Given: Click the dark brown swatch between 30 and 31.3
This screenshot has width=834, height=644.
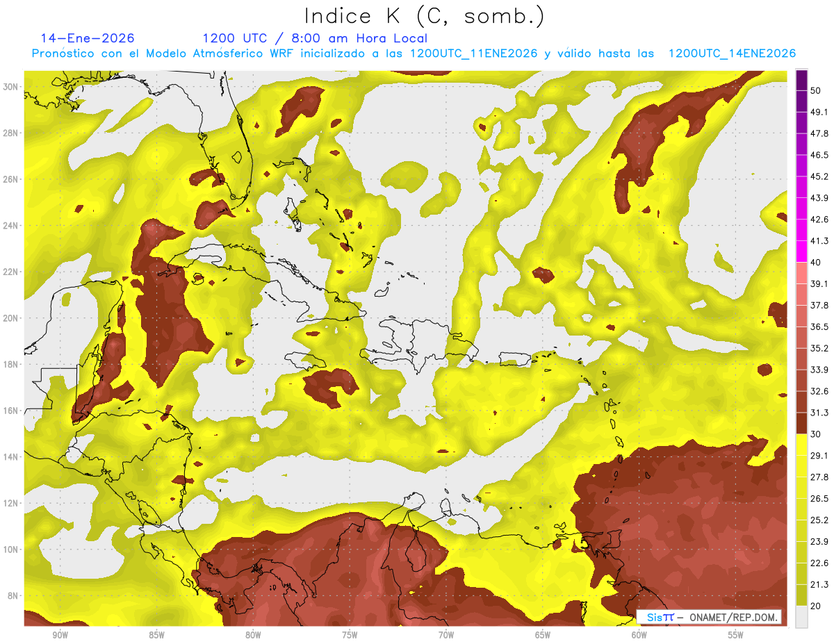Looking at the screenshot, I should pos(801,423).
